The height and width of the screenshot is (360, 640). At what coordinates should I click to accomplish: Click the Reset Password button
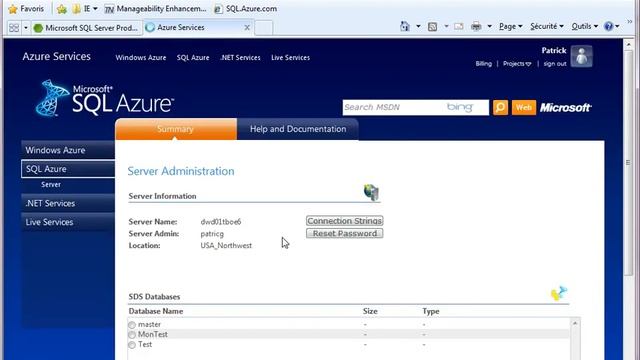[x=344, y=233]
